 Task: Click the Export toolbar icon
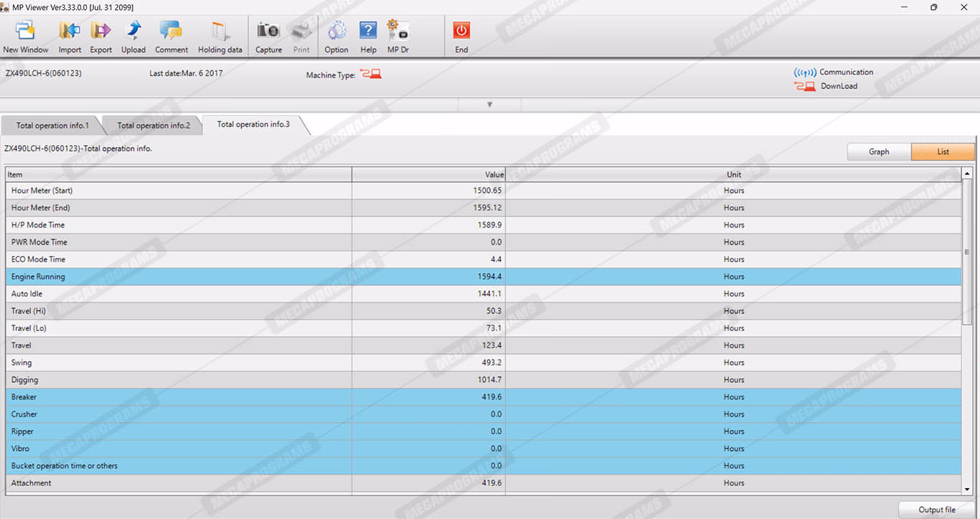point(100,37)
